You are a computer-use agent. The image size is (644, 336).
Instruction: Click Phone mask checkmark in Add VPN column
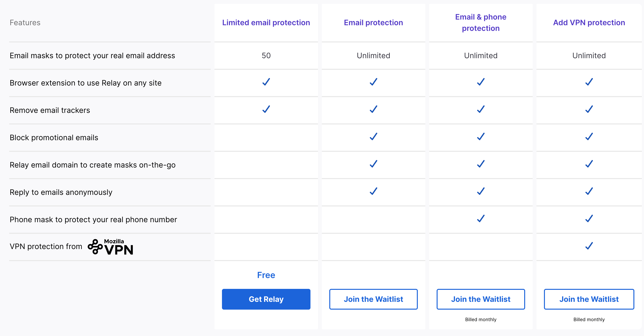(589, 218)
